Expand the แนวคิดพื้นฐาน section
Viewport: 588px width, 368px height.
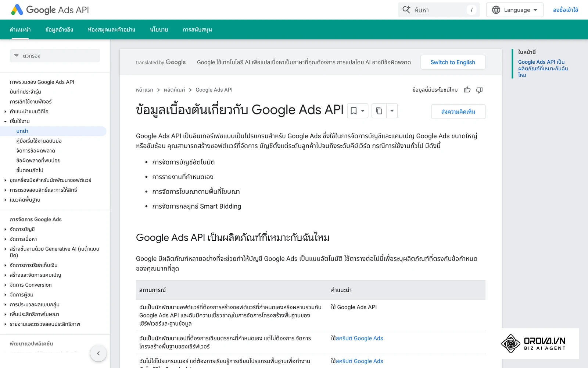coord(5,200)
